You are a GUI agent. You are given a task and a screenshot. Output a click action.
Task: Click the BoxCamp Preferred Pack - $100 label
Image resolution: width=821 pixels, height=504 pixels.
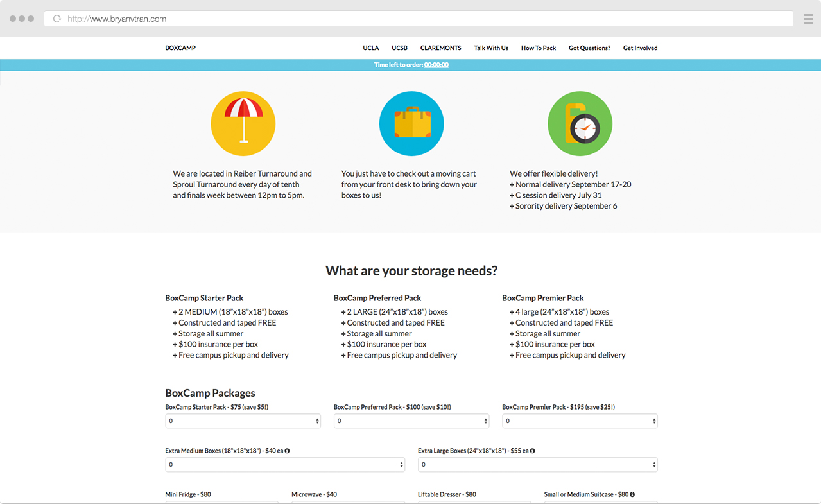392,407
